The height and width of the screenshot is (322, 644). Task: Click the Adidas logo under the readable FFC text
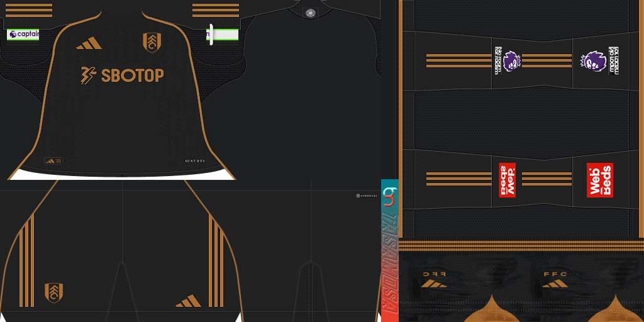coord(554,284)
